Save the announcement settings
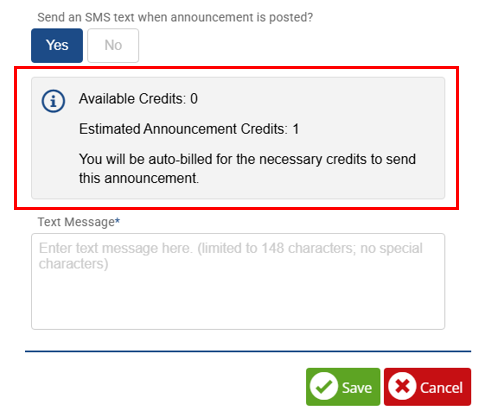479x411 pixels. click(x=343, y=387)
